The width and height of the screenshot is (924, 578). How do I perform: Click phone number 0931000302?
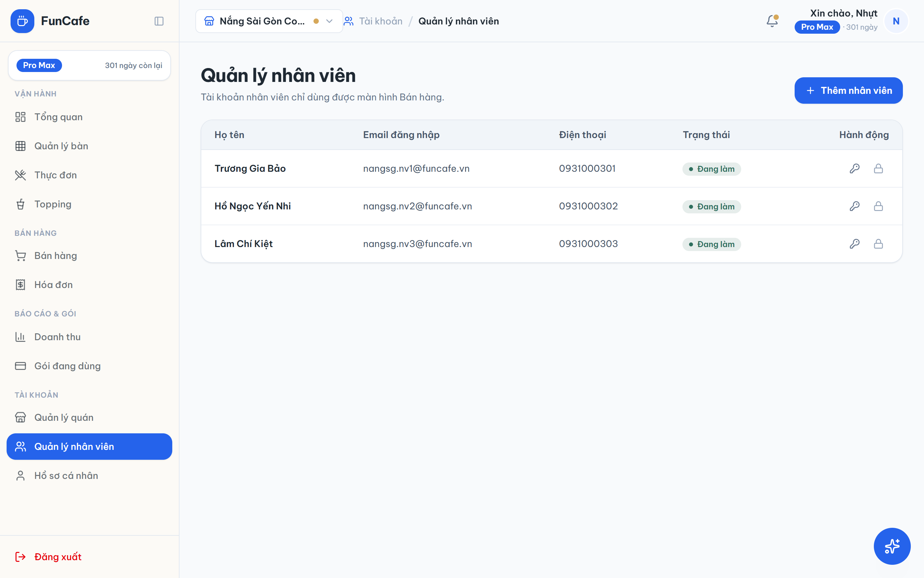pos(588,206)
